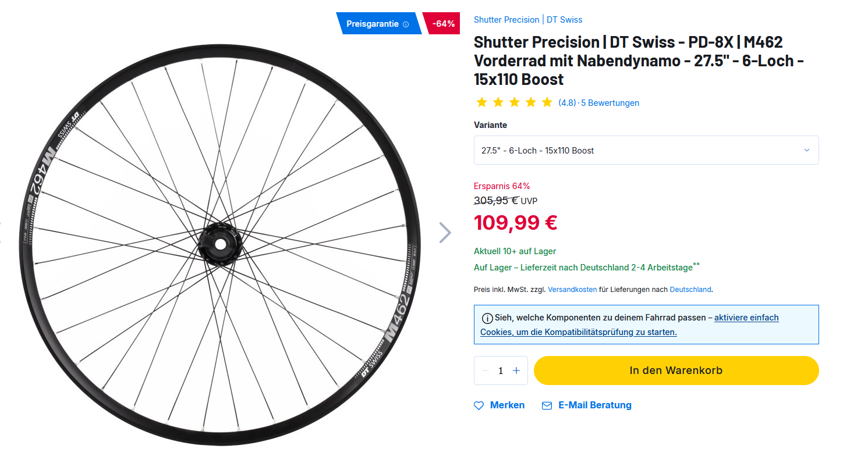Open the 5 Bewertungen reviews link
Screen dimensions: 868x463
tap(610, 103)
